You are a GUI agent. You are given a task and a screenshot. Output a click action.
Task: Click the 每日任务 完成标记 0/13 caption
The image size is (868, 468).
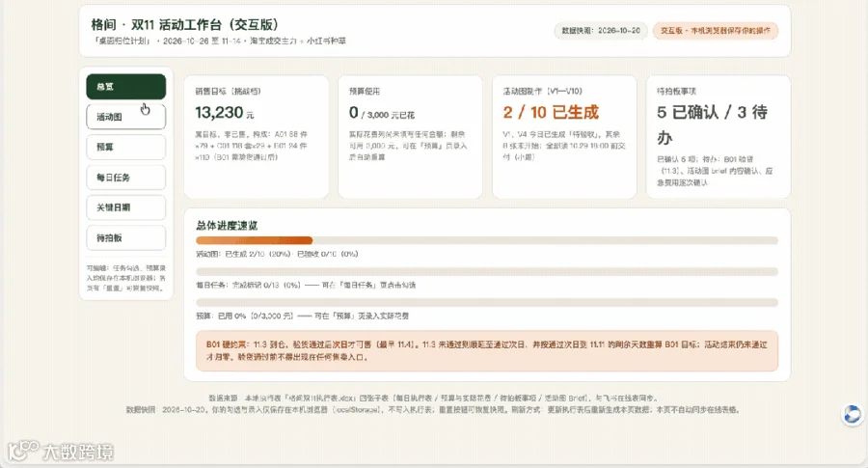[306, 285]
